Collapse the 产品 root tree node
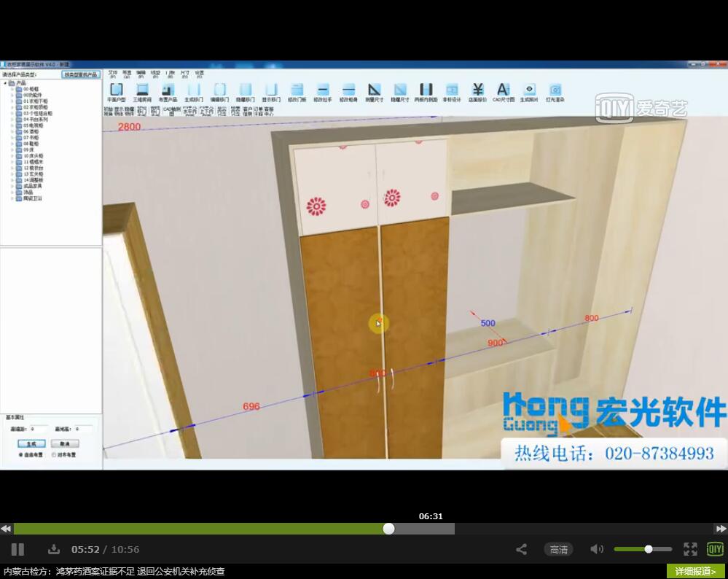 [5, 83]
